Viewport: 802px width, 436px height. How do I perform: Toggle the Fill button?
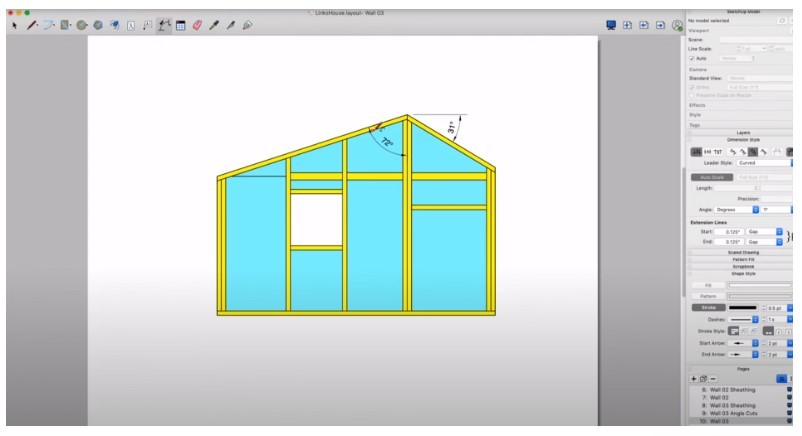click(x=708, y=286)
